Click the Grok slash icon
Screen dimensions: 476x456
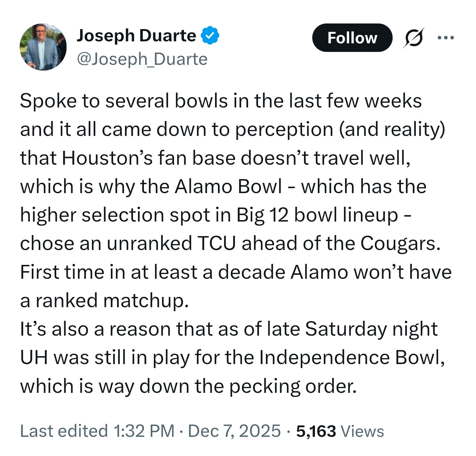[x=413, y=38]
